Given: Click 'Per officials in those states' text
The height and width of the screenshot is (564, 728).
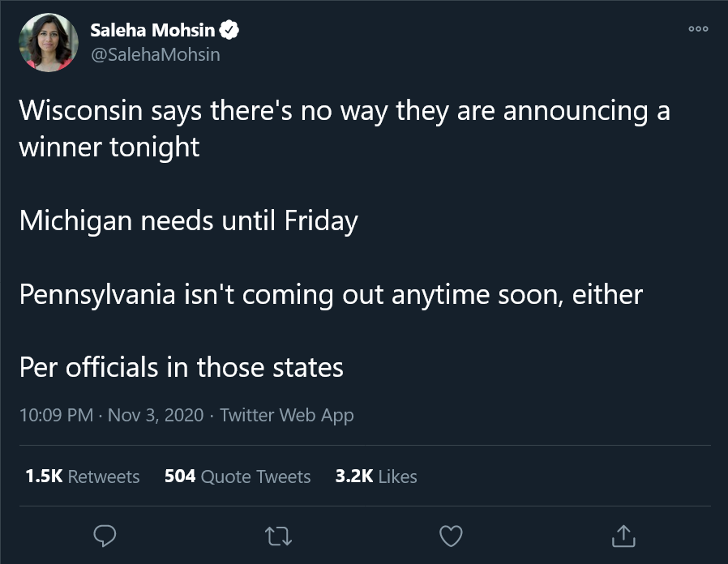Looking at the screenshot, I should [182, 367].
